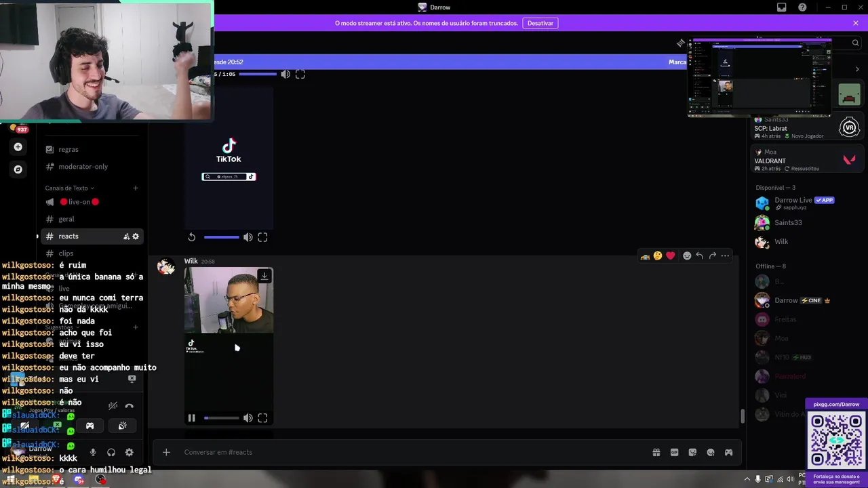React with the red heart emoji
This screenshot has width=868, height=488.
[x=671, y=256]
